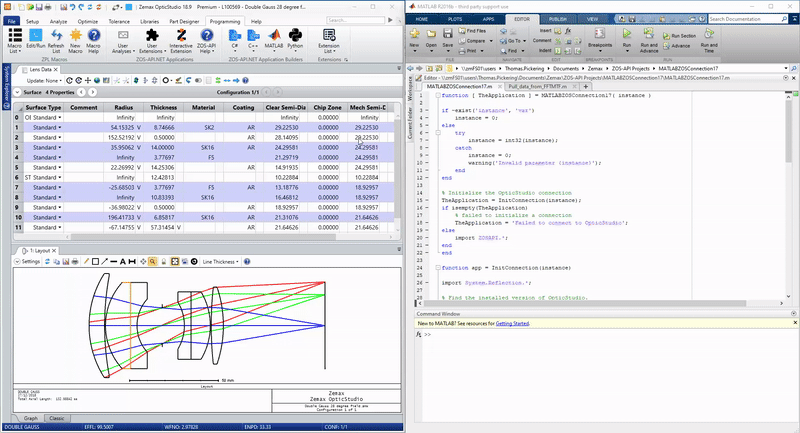
Task: Toggle the lock window icon in Layout
Action: [164, 262]
